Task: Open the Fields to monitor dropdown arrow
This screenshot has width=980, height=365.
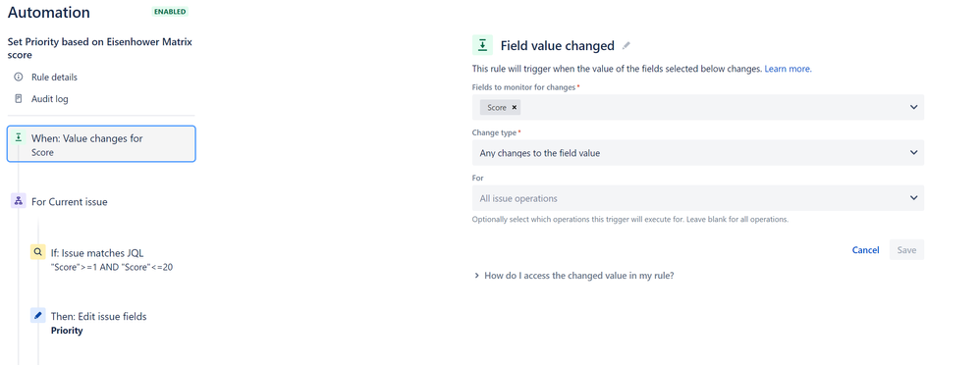Action: pos(914,108)
